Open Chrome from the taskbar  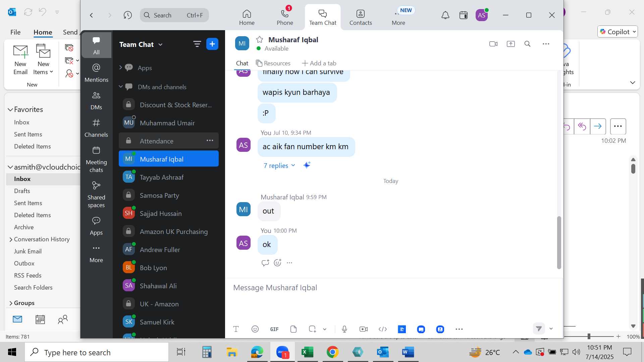tap(332, 352)
